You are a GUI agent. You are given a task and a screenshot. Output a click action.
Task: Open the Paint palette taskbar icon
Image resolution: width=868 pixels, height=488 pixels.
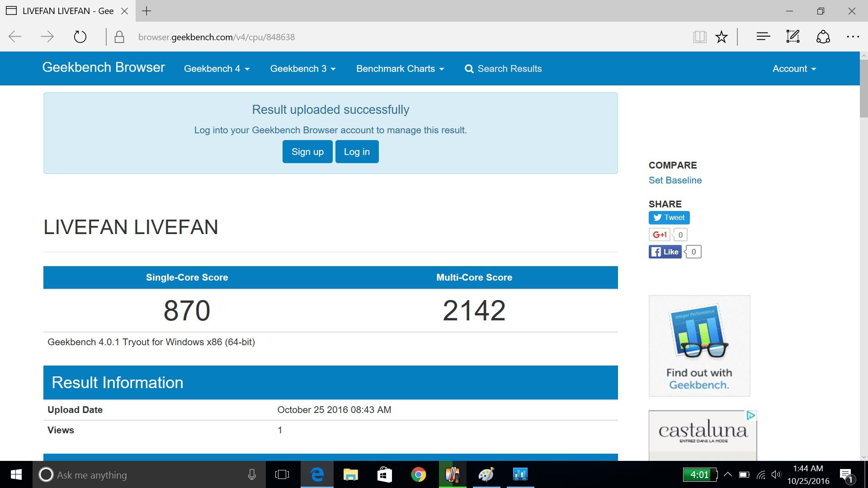(x=486, y=474)
